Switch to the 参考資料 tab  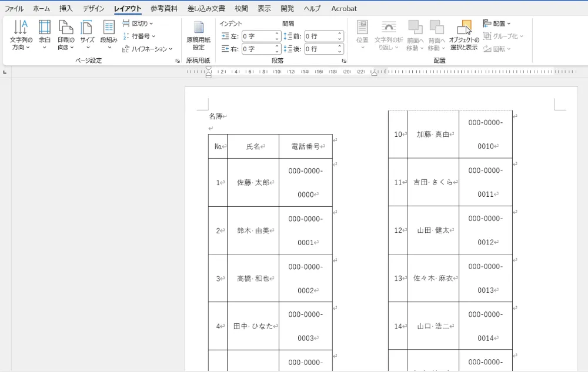tap(164, 8)
